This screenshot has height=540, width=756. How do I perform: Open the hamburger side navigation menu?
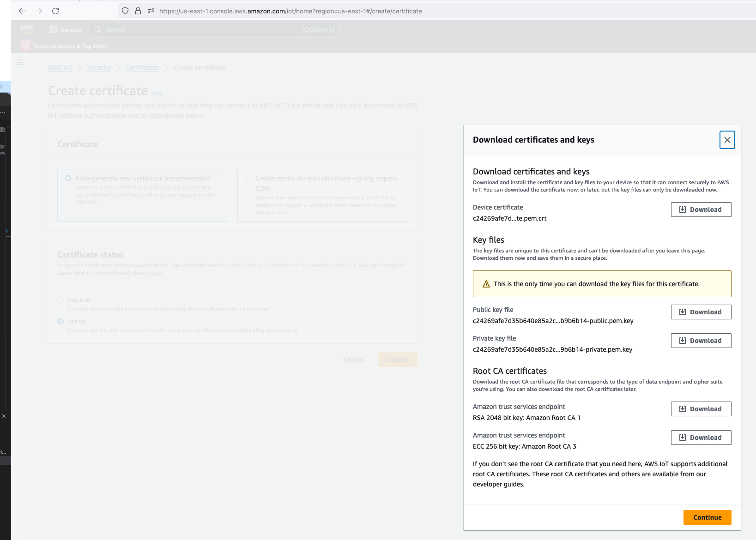[x=20, y=62]
